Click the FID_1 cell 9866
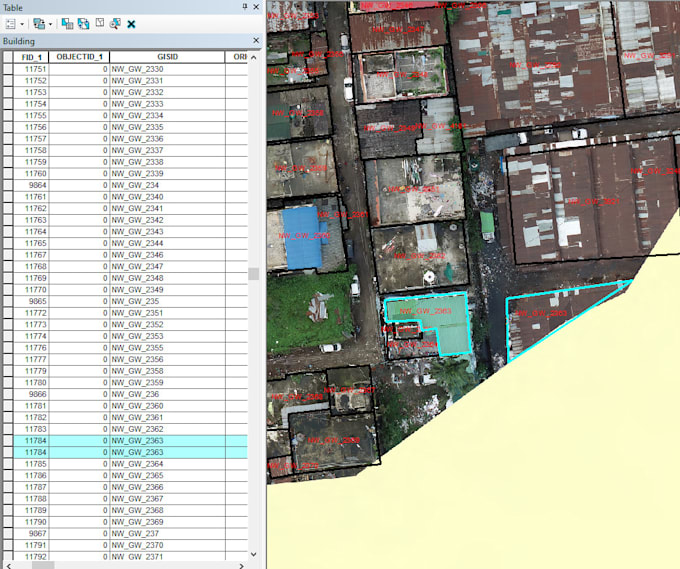 point(31,394)
